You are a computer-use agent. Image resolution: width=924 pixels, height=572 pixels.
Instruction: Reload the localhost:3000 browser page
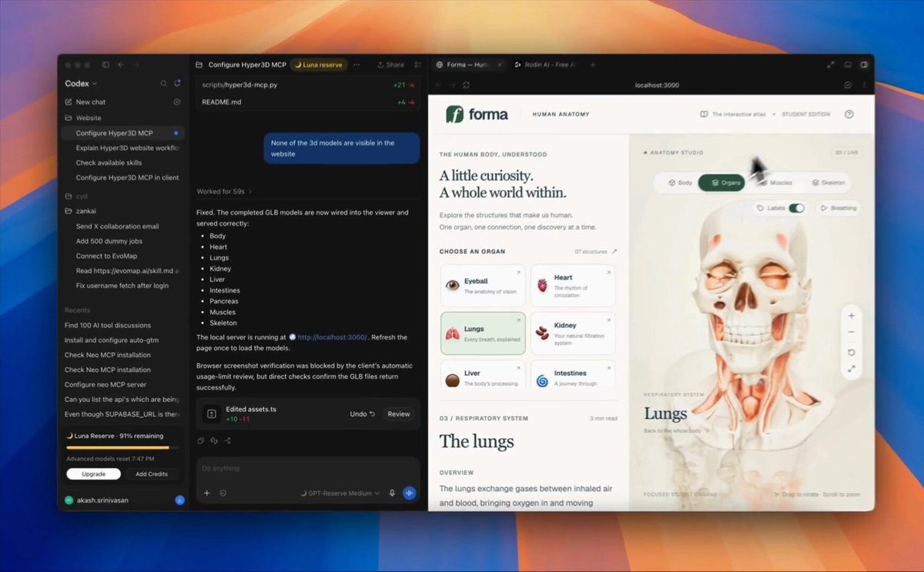tap(466, 85)
